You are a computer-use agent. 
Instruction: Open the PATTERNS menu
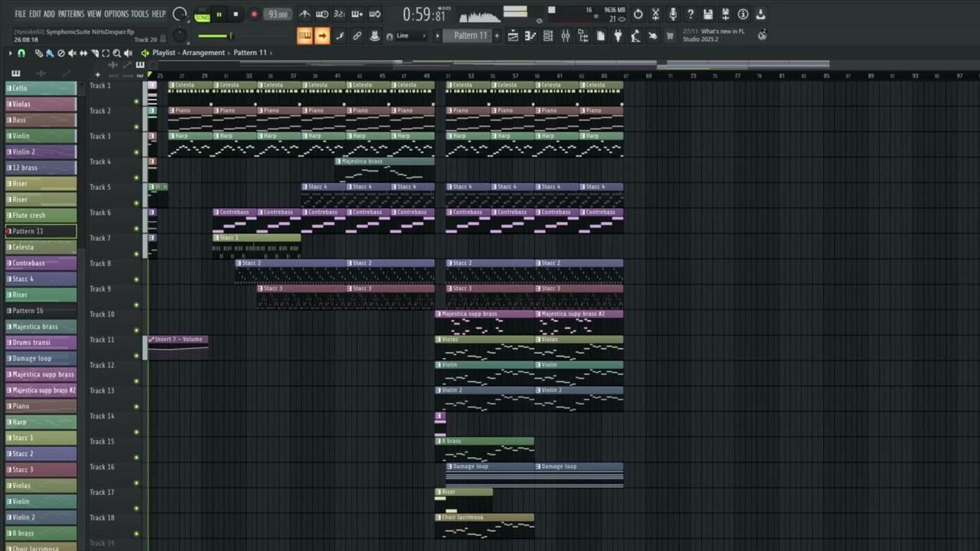pyautogui.click(x=70, y=14)
